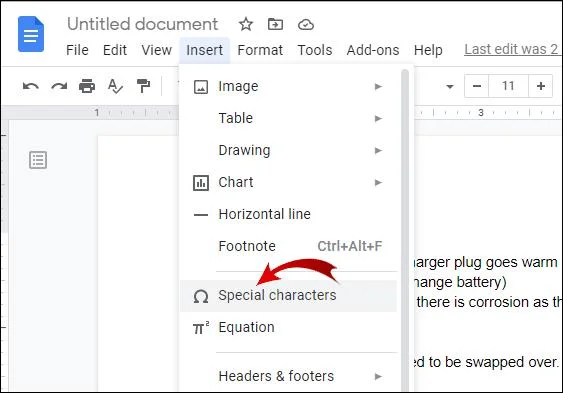Activate the Paint format tool
Screen dimensions: 563x393
[x=143, y=86]
